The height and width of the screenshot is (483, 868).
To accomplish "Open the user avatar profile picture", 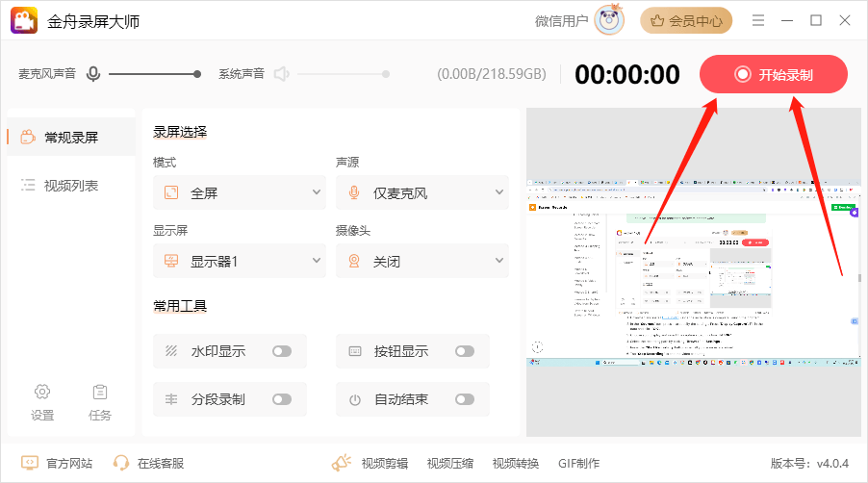I will pos(609,20).
